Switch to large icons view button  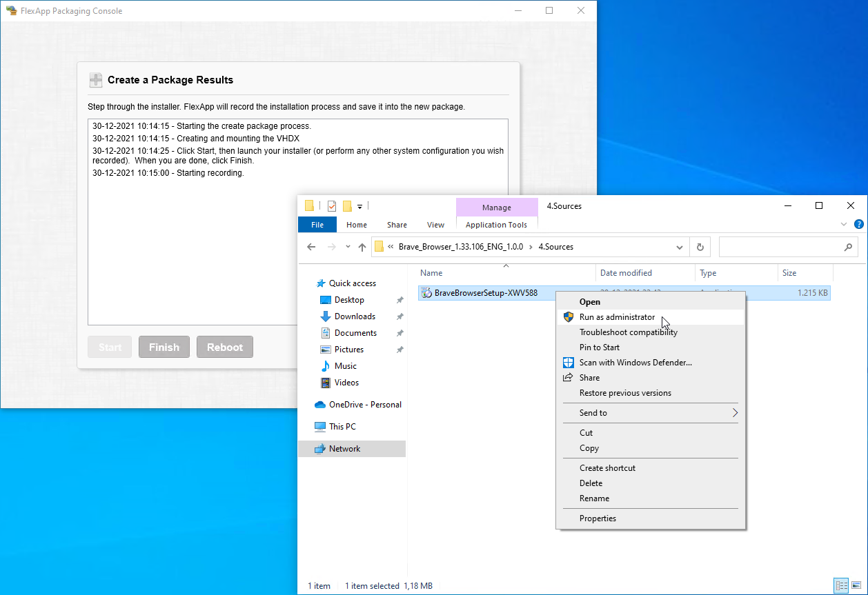pos(855,585)
